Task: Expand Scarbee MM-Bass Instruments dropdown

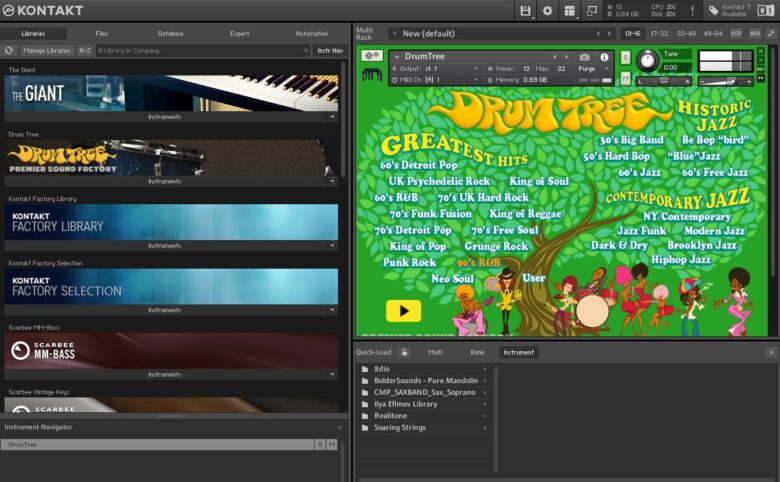Action: point(332,375)
